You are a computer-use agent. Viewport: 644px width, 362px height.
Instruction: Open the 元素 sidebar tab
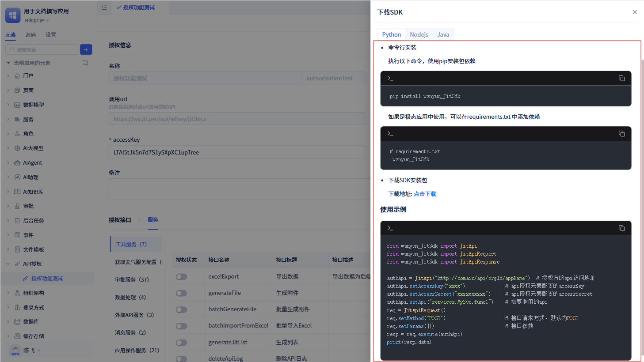(x=11, y=35)
